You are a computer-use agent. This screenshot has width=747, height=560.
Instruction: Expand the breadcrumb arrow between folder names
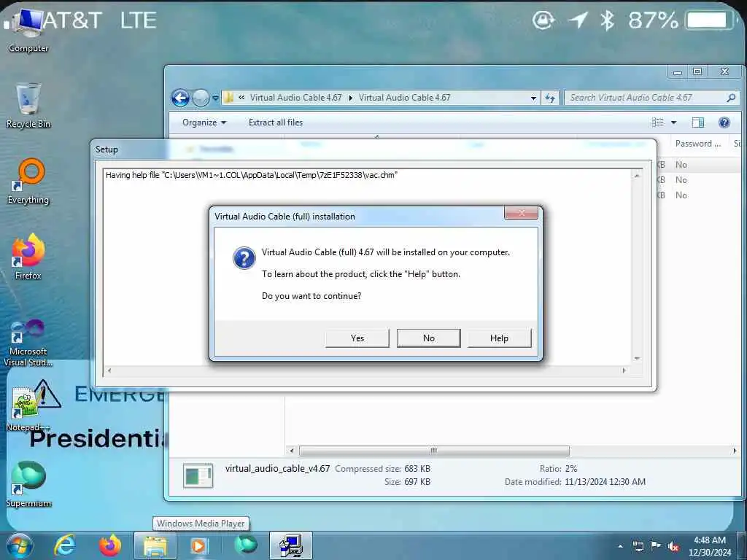(x=351, y=98)
